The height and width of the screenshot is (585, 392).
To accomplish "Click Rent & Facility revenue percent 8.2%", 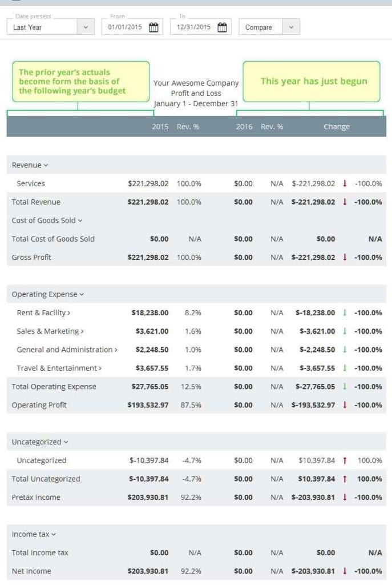I will pos(193,312).
